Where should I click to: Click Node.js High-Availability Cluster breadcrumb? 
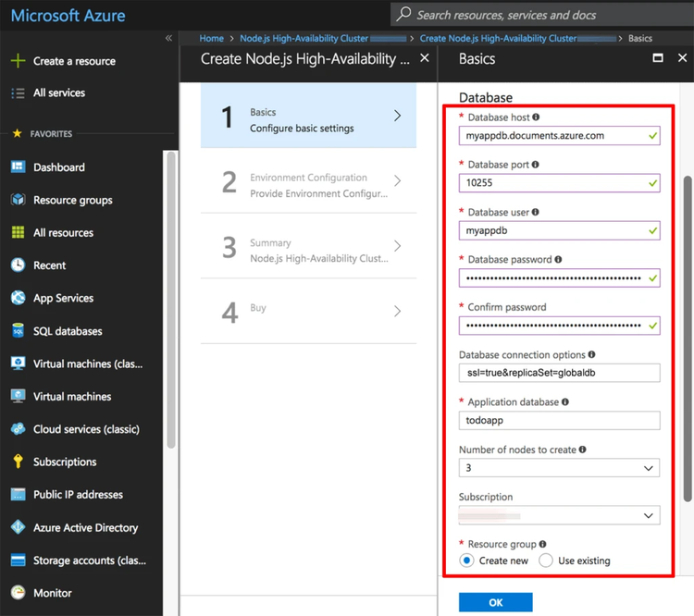(304, 38)
